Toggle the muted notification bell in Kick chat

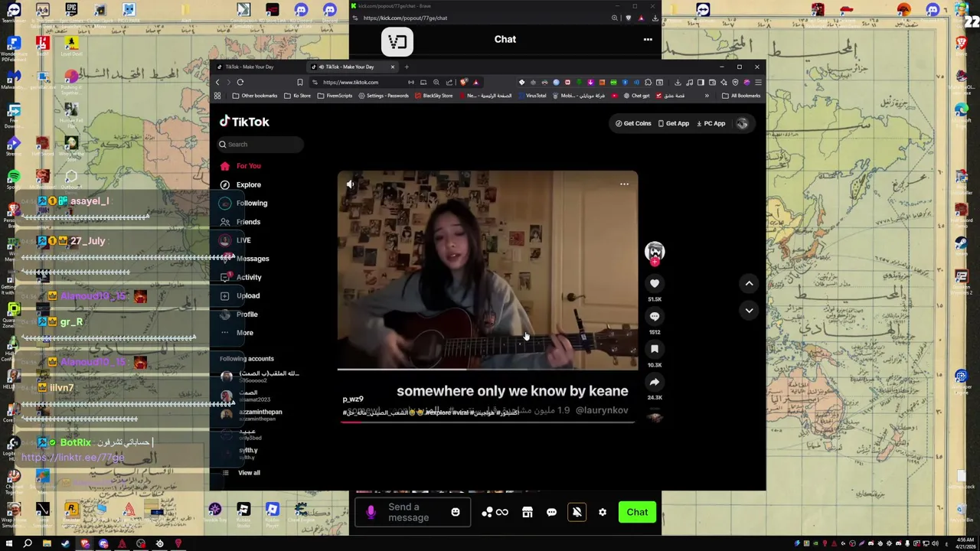point(577,512)
